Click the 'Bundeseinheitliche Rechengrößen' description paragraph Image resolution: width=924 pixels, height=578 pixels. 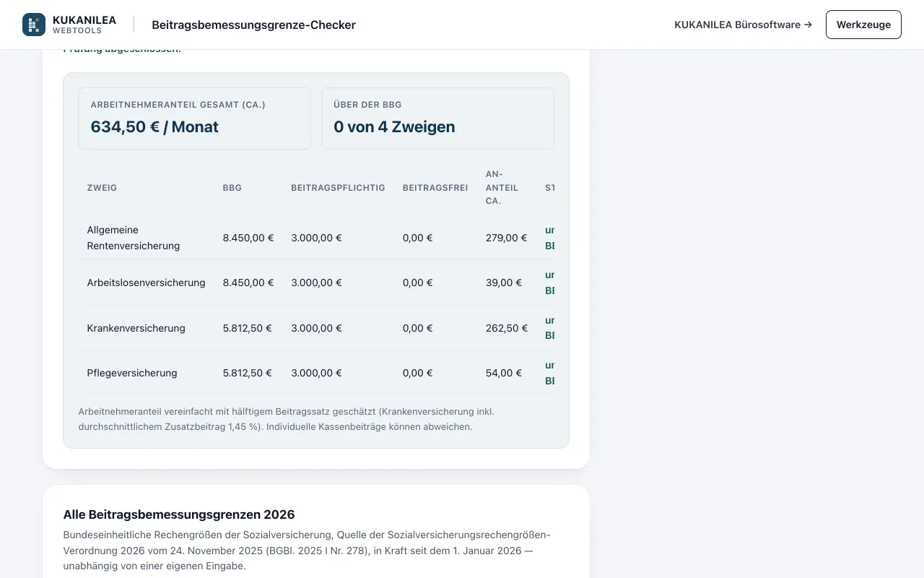[307, 551]
